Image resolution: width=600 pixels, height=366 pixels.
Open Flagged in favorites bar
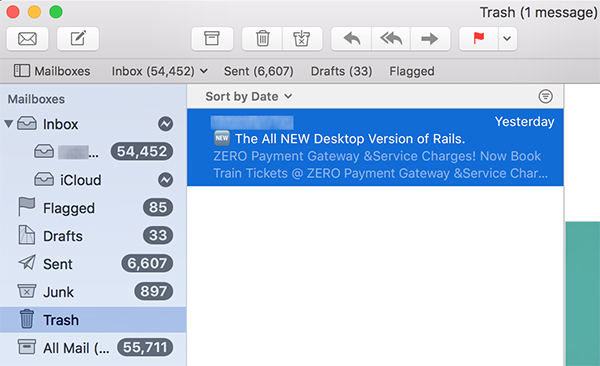pyautogui.click(x=412, y=71)
